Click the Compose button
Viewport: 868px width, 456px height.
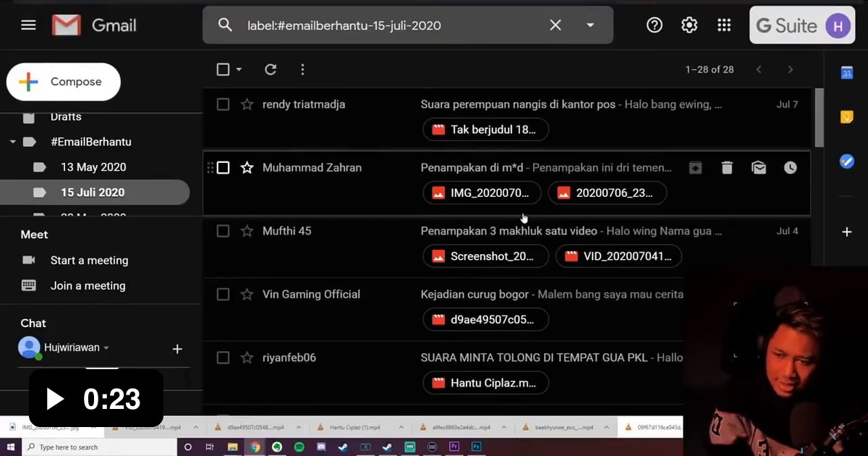(x=64, y=82)
